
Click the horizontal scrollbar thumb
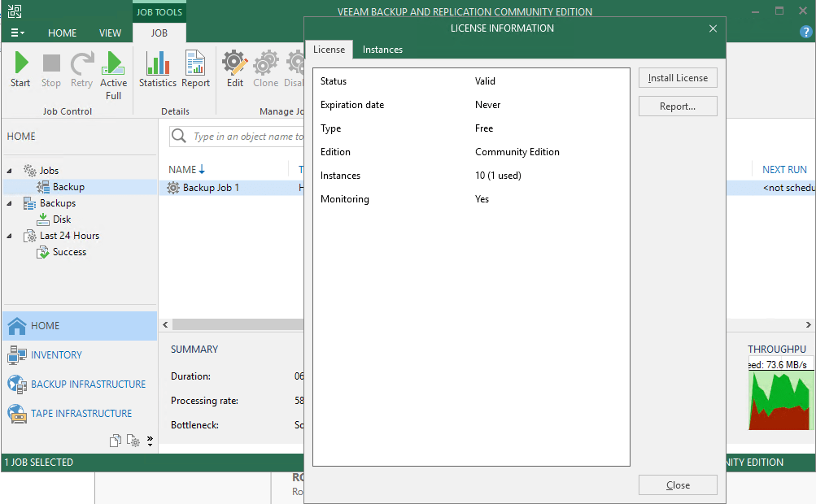point(238,324)
